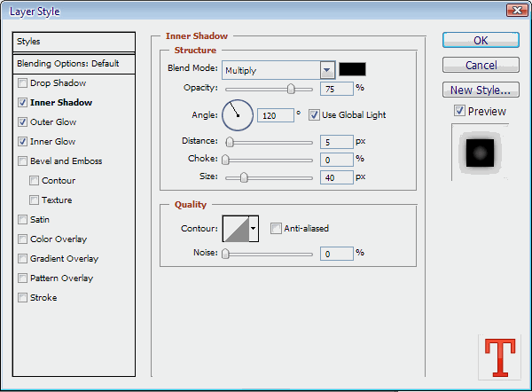The height and width of the screenshot is (392, 532).
Task: Click the Distance slider handle
Action: pos(230,142)
